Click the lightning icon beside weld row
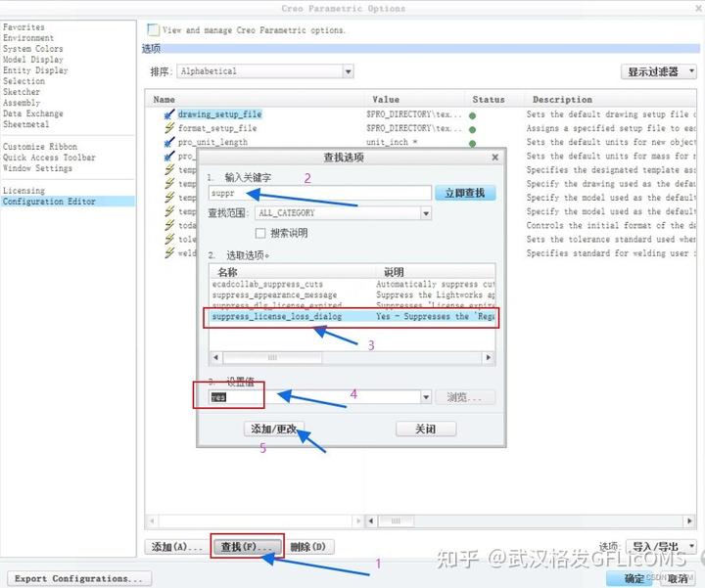The height and width of the screenshot is (588, 705). tap(169, 252)
